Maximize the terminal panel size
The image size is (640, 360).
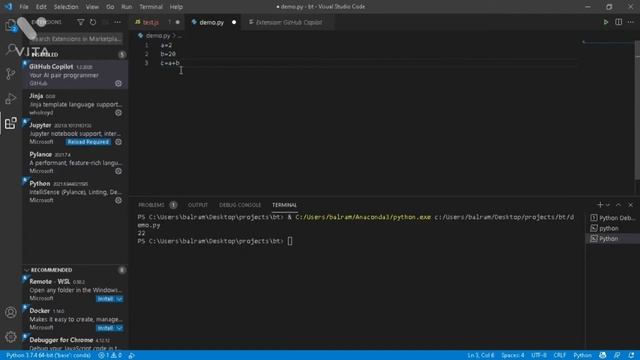pos(618,205)
